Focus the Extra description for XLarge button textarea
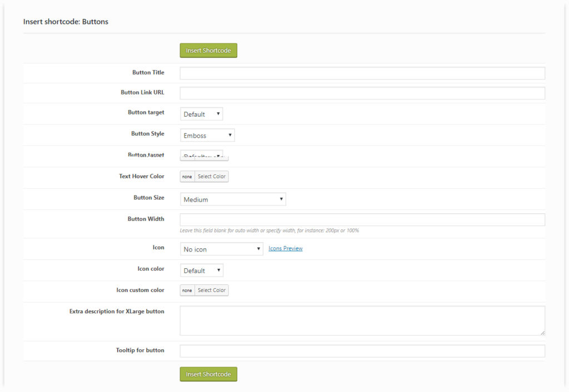 tap(362, 320)
